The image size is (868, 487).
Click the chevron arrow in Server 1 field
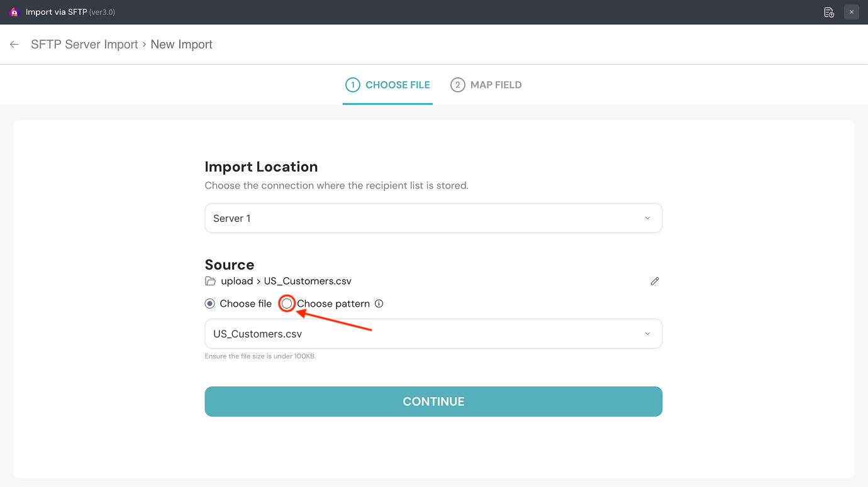point(647,218)
